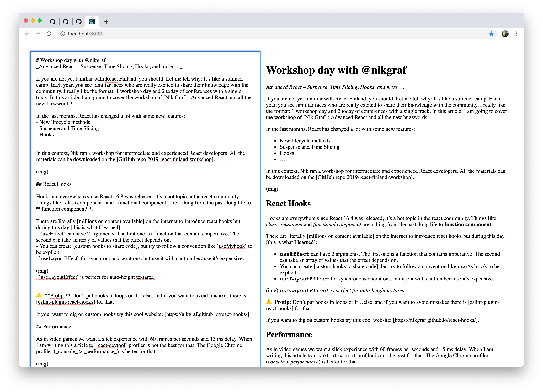Click '# Workshop day with @nikgraf' line in the editor
Screen dimensions: 543x392
click(x=71, y=60)
